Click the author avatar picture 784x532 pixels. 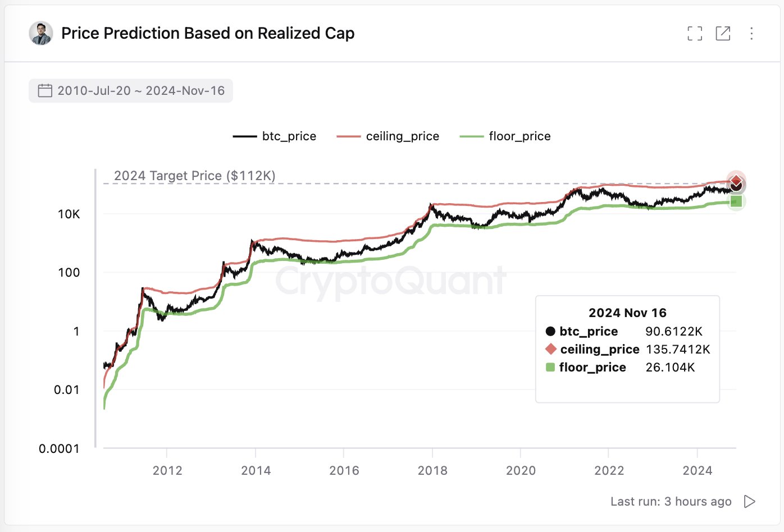pos(41,34)
